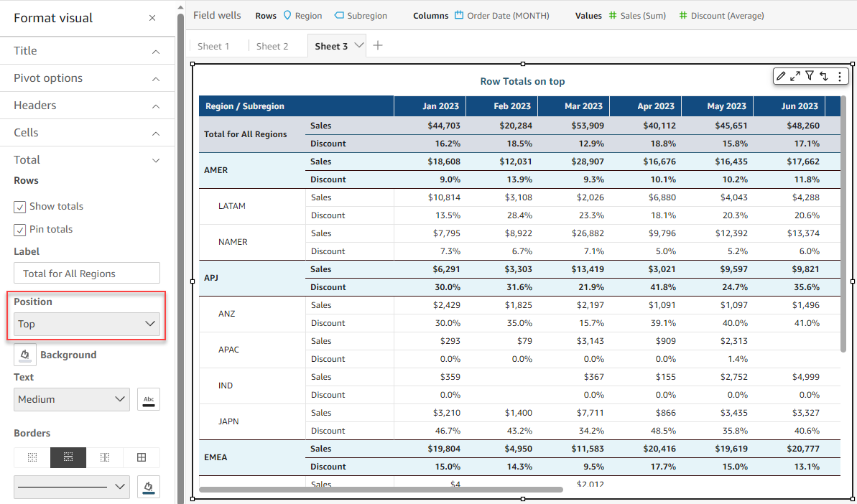Click the Mar 2023 column header

coord(574,106)
